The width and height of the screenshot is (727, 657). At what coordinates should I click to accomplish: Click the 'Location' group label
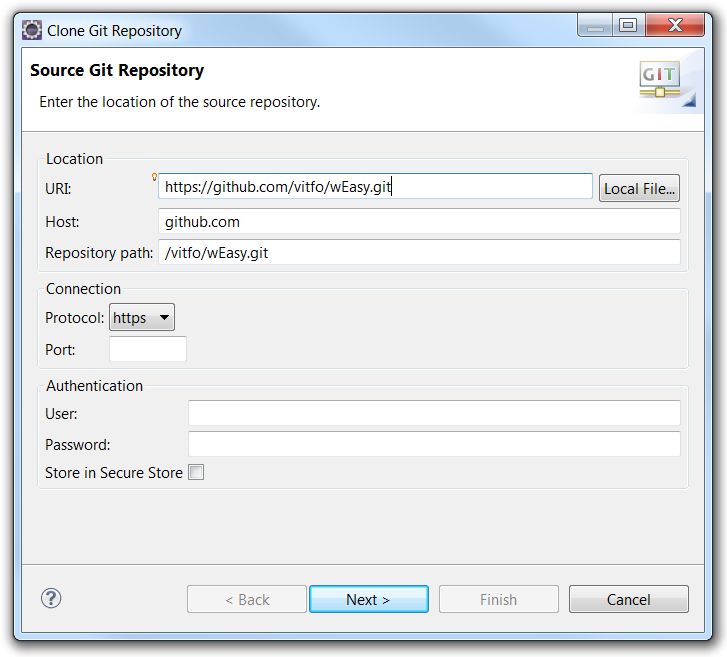(x=75, y=159)
